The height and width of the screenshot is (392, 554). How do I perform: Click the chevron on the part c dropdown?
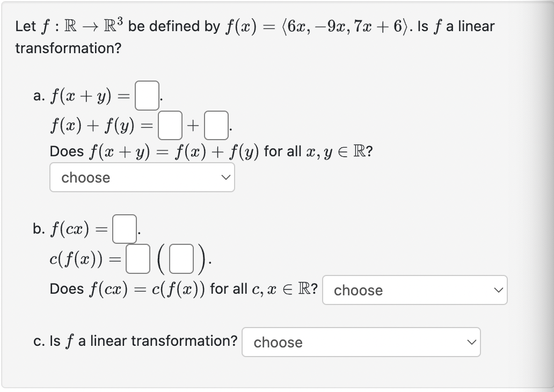coord(471,342)
